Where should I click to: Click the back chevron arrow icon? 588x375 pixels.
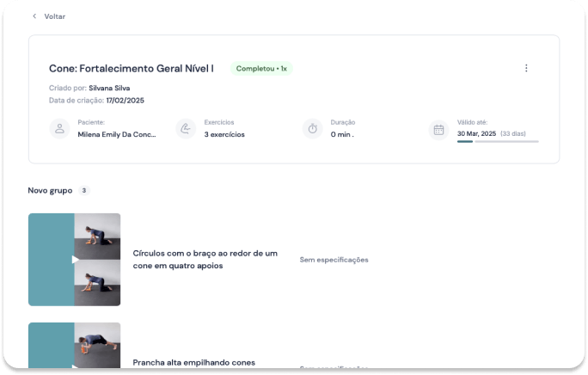34,16
